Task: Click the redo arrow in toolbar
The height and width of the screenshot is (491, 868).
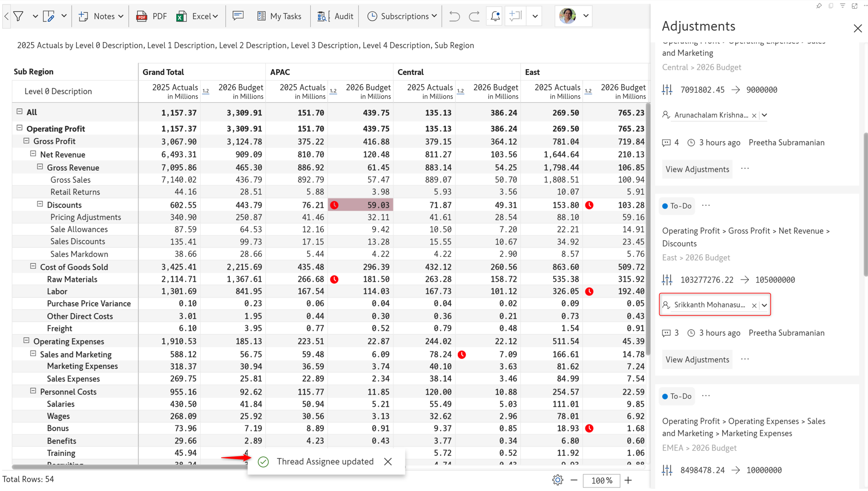Action: click(x=474, y=16)
